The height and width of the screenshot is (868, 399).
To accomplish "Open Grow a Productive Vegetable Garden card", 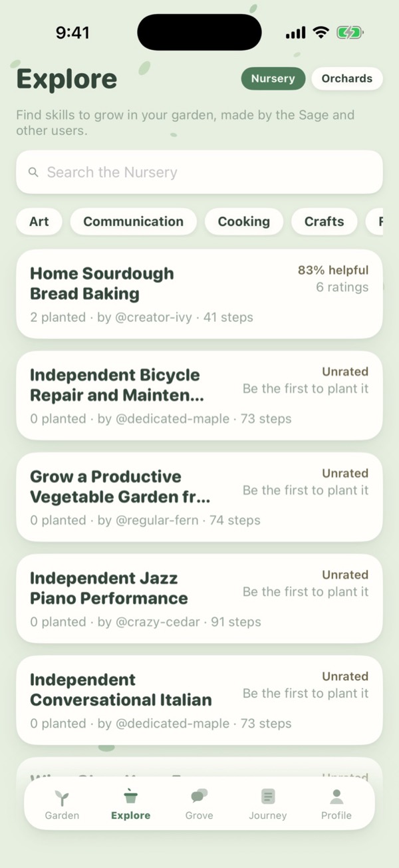I will [199, 497].
